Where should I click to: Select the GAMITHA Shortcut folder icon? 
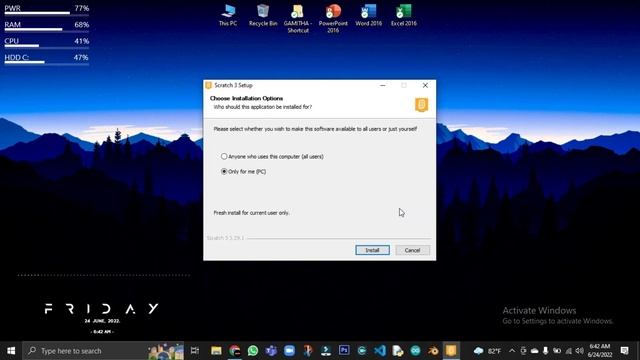(298, 19)
